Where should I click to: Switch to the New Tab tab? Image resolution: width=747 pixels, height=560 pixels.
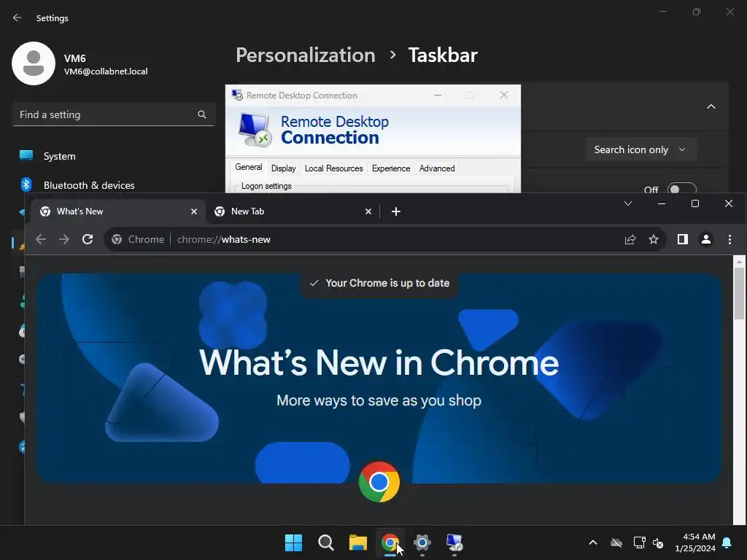coord(293,211)
